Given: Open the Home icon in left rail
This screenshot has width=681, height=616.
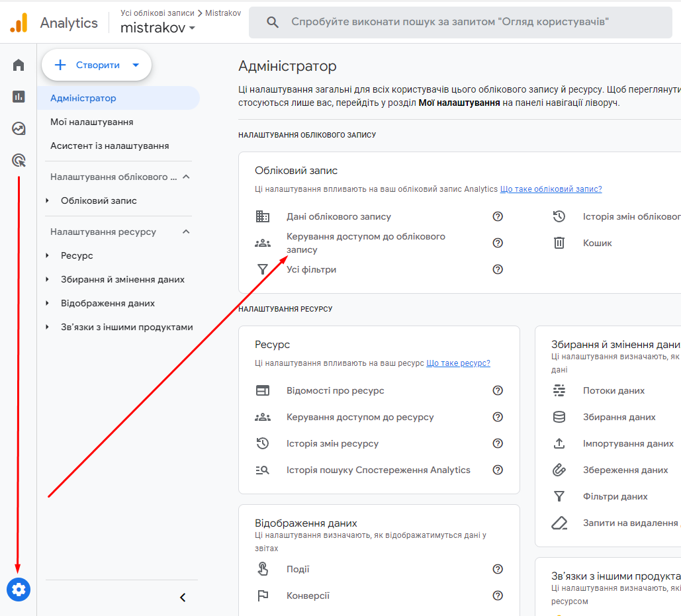Looking at the screenshot, I should point(19,65).
